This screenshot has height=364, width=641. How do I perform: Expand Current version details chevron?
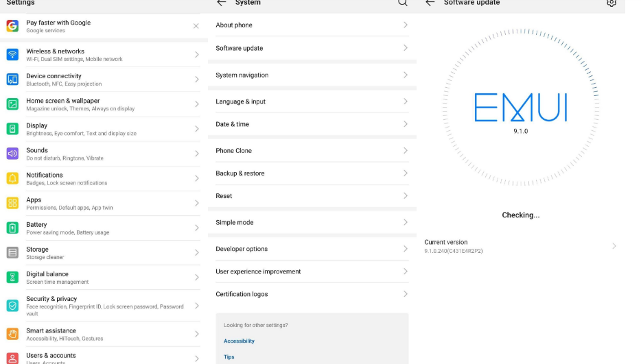coord(614,246)
